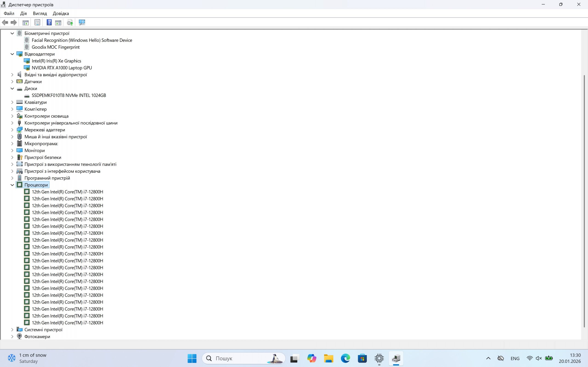Select NVIDIA RTX A1000 Laptop GPU
Screen dimensions: 588x367
pyautogui.click(x=62, y=68)
